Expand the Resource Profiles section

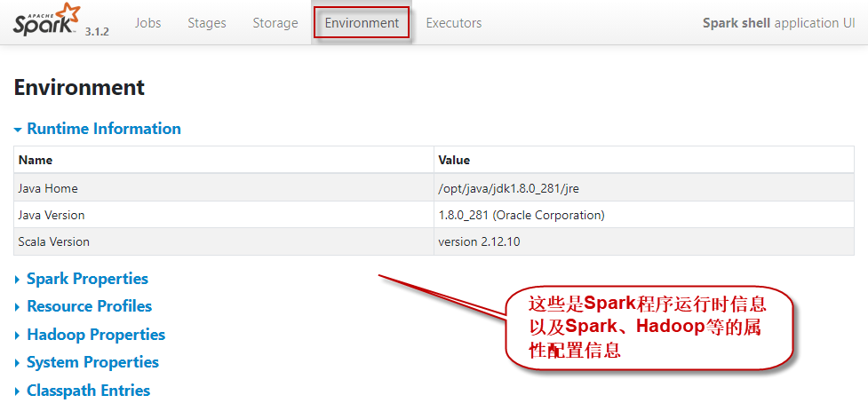click(x=89, y=306)
